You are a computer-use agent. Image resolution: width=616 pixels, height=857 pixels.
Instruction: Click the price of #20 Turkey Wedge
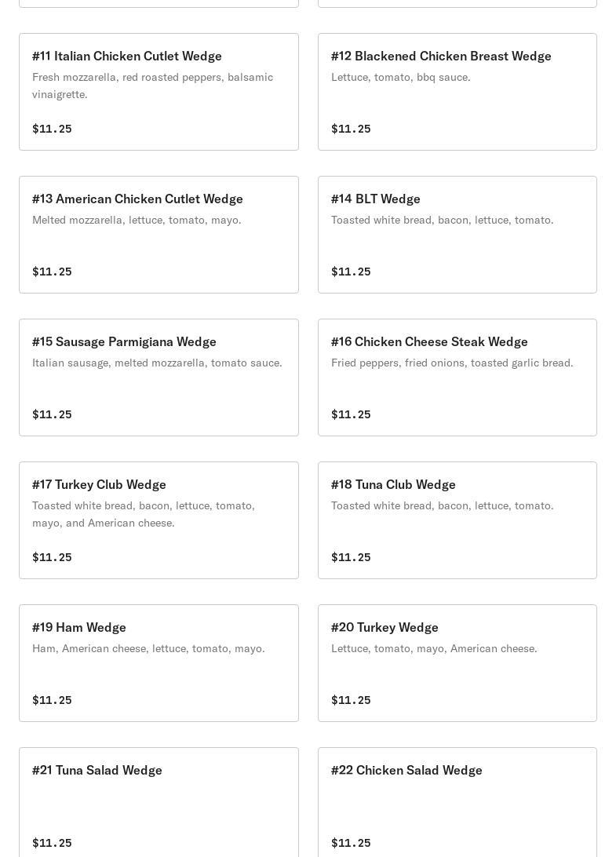click(x=351, y=700)
